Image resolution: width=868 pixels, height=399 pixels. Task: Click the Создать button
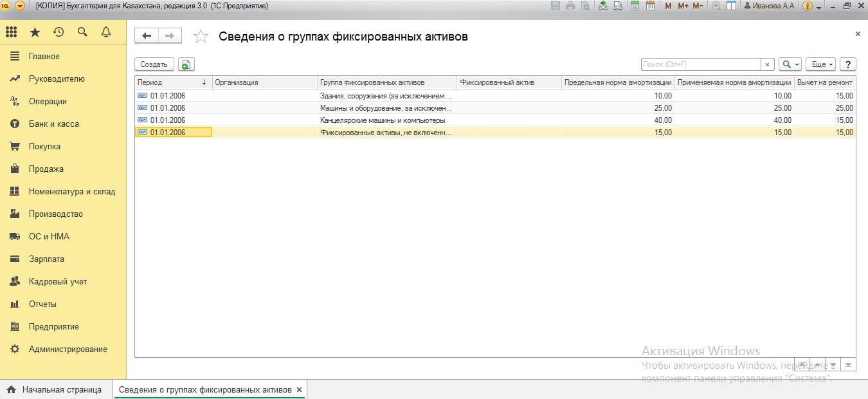click(154, 64)
